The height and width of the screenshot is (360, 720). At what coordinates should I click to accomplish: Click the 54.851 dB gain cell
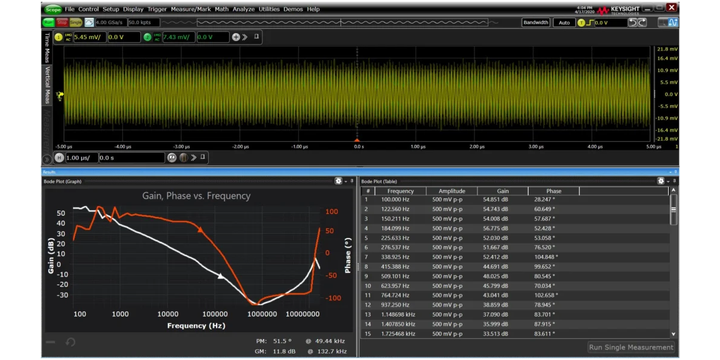coord(495,200)
